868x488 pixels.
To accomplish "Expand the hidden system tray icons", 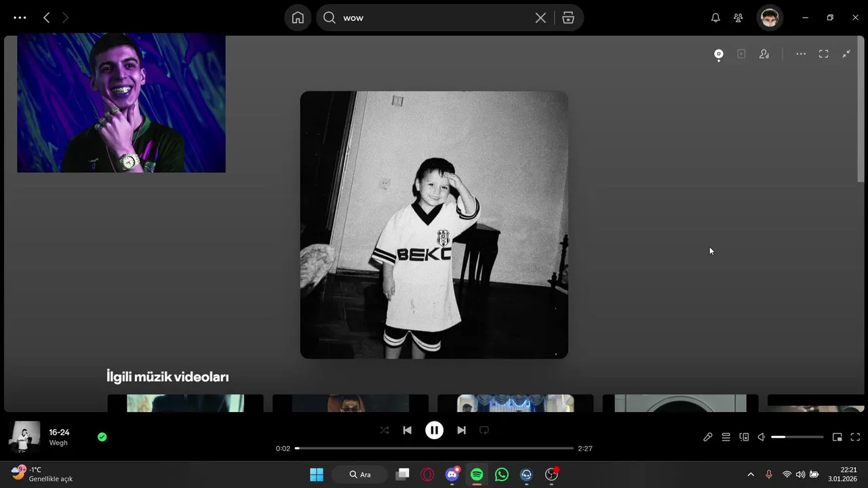I will click(x=751, y=474).
